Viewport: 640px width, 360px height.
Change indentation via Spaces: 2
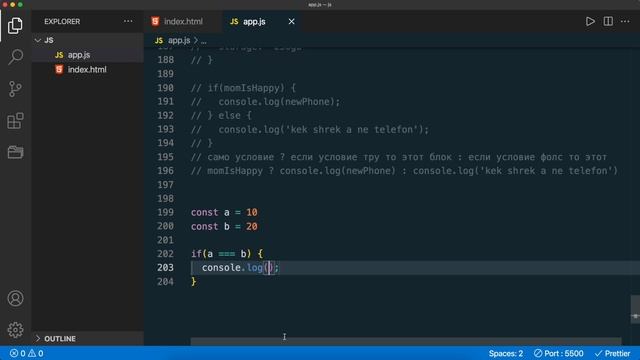(506, 353)
